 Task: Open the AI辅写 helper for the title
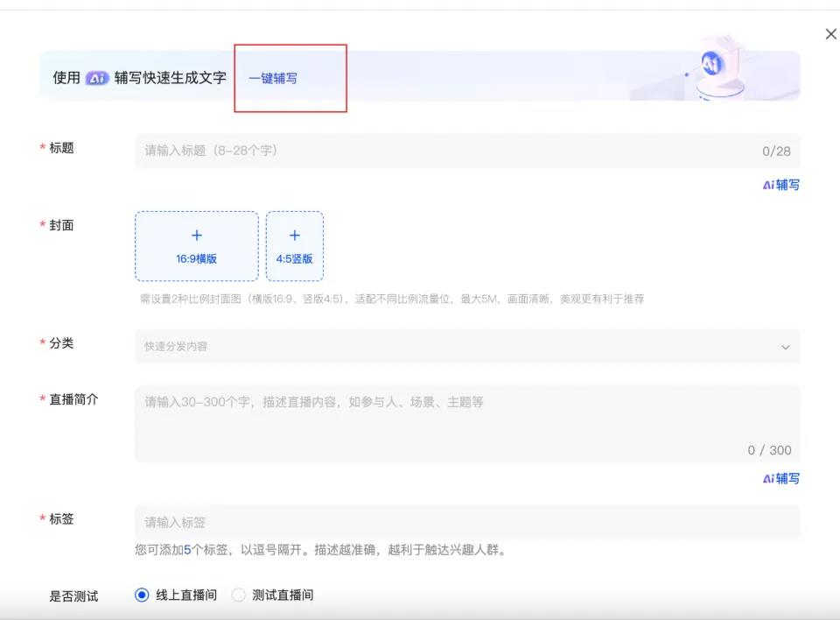coord(780,185)
